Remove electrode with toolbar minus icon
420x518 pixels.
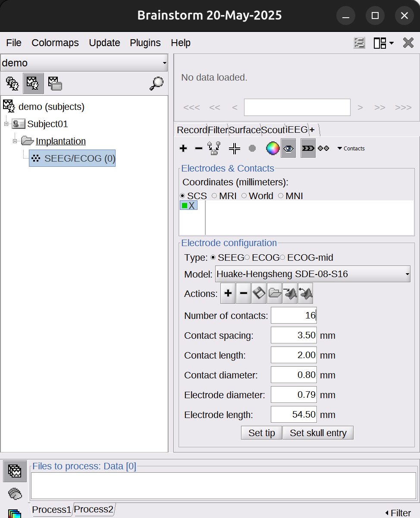(x=198, y=149)
